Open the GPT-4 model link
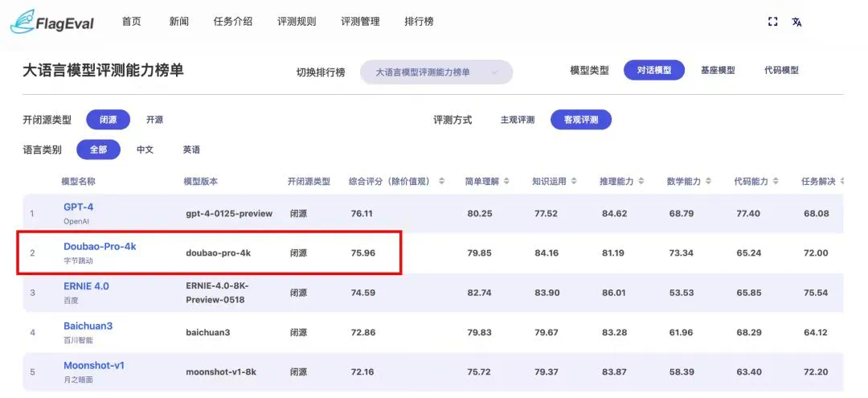 [x=78, y=207]
